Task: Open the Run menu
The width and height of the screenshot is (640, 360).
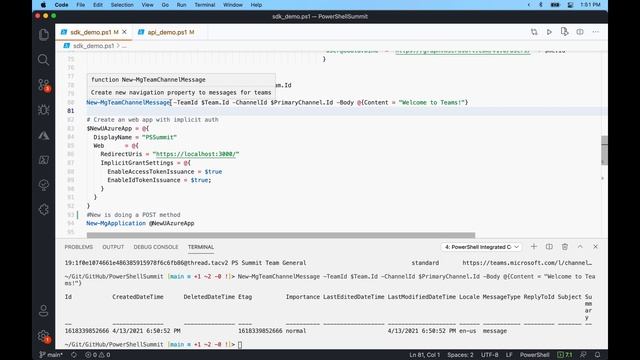Action: pos(181,5)
